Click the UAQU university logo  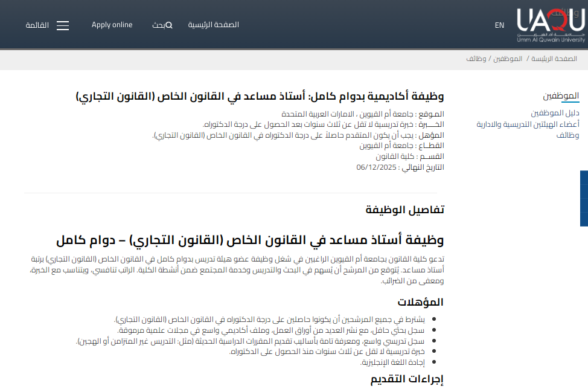tap(551, 25)
